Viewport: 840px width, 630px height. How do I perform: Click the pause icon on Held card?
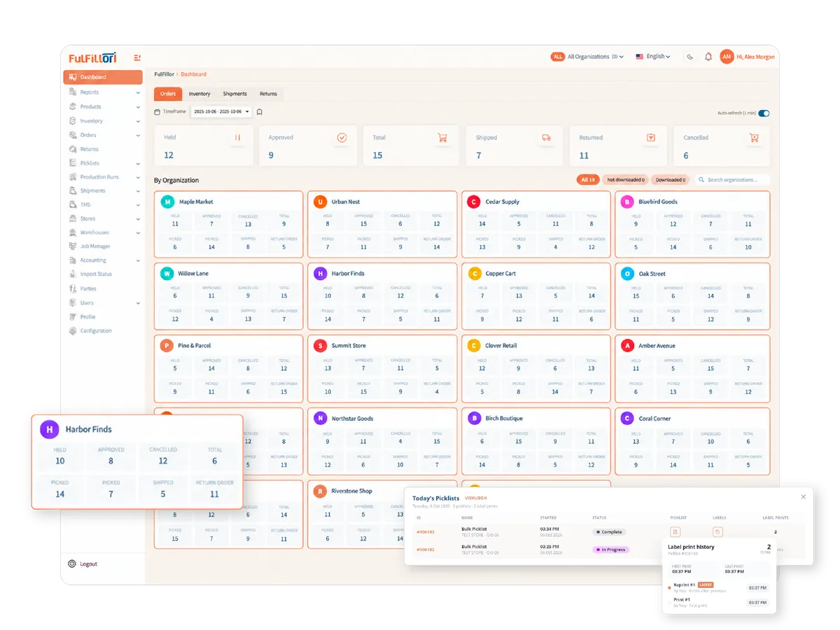click(x=237, y=138)
